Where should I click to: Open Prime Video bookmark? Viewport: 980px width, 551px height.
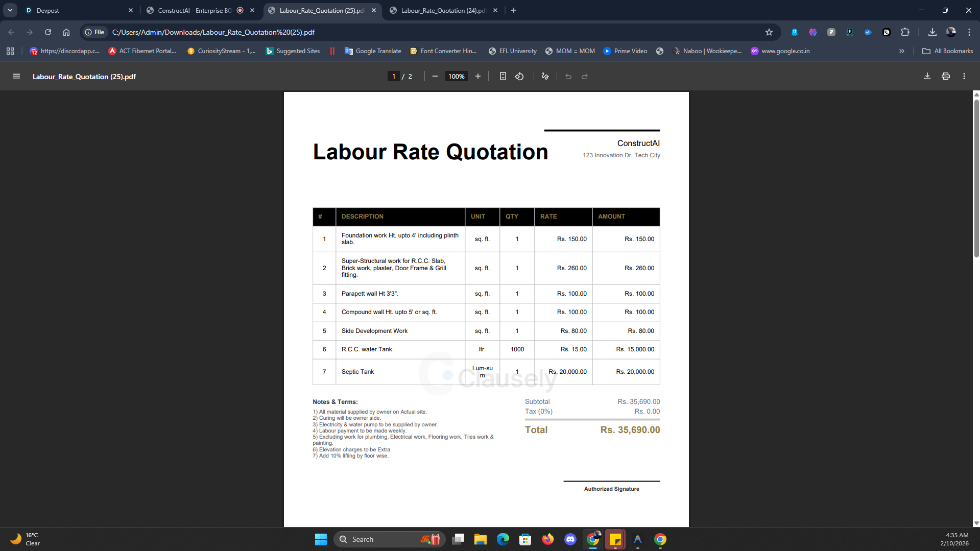click(626, 51)
